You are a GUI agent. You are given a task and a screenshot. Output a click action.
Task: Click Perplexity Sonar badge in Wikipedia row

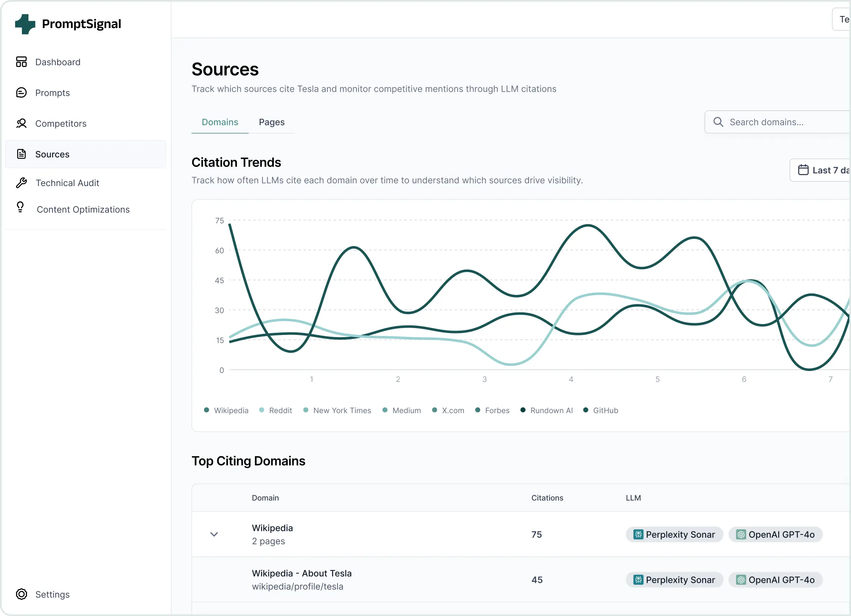pos(674,534)
